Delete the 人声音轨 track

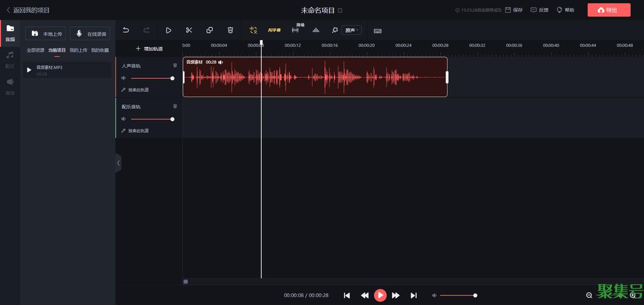pyautogui.click(x=175, y=65)
